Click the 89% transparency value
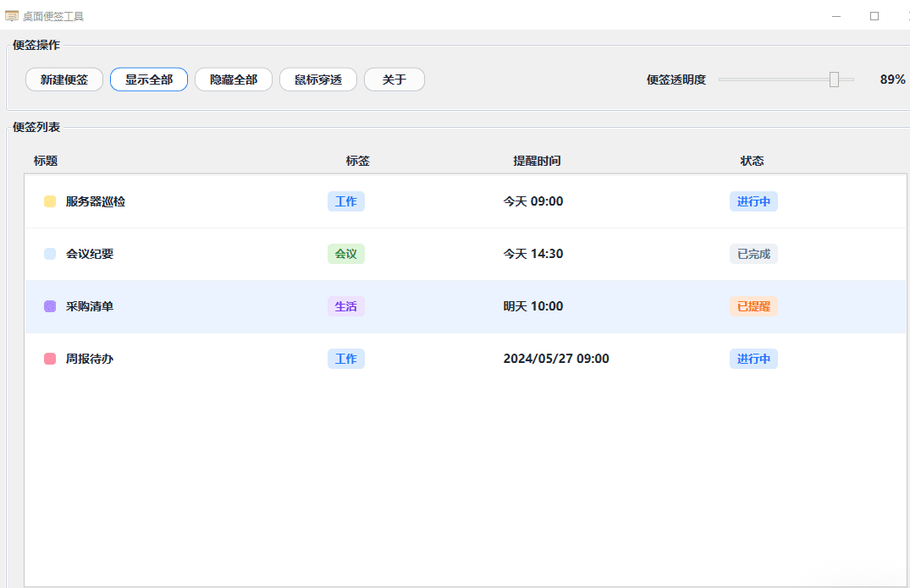910x588 pixels. (892, 80)
